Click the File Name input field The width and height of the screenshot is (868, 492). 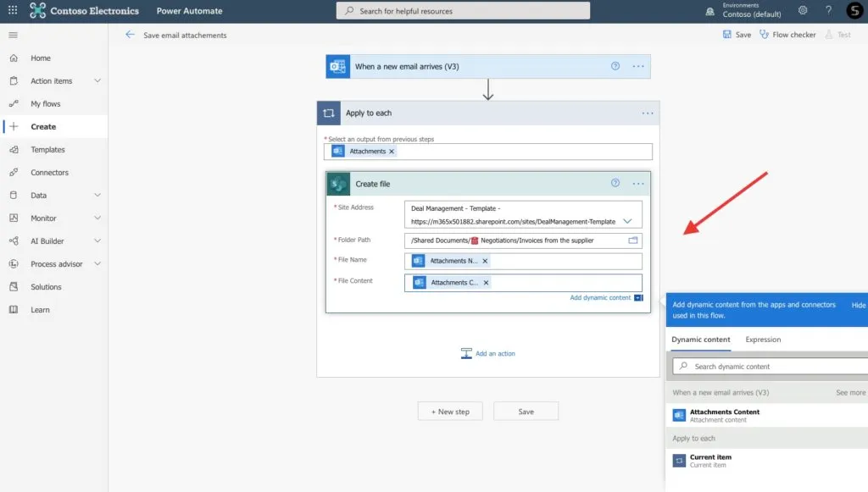pos(523,261)
